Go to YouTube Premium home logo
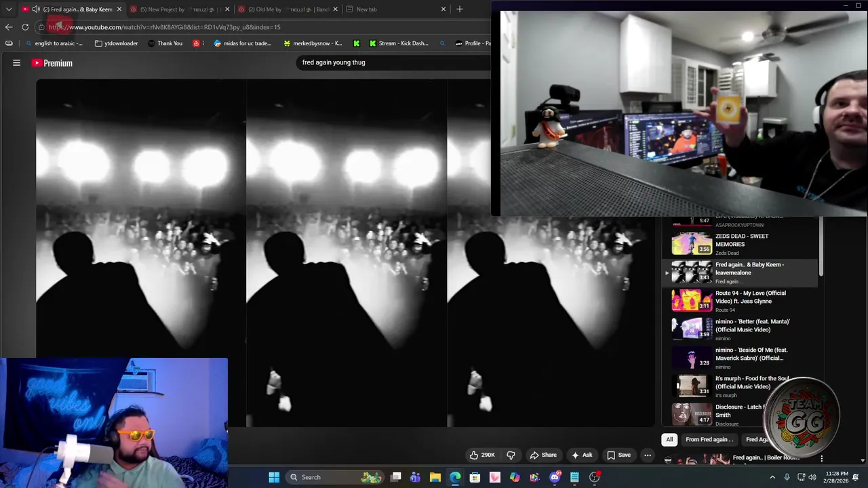 pyautogui.click(x=52, y=63)
